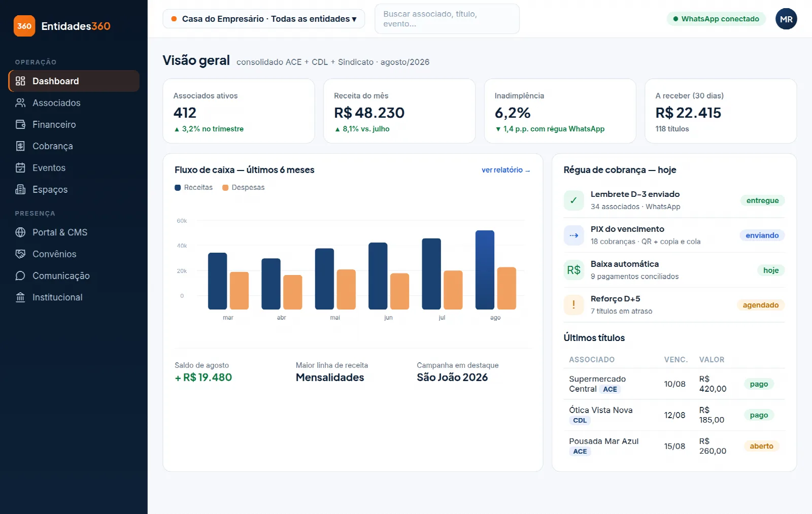The width and height of the screenshot is (812, 514).
Task: Click the R$ 48.230 revenue value
Action: click(369, 113)
